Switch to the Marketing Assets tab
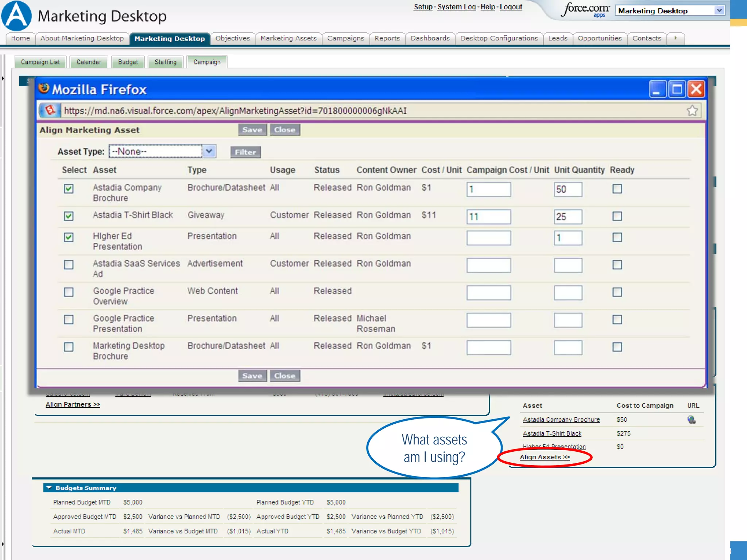747x560 pixels. (288, 38)
